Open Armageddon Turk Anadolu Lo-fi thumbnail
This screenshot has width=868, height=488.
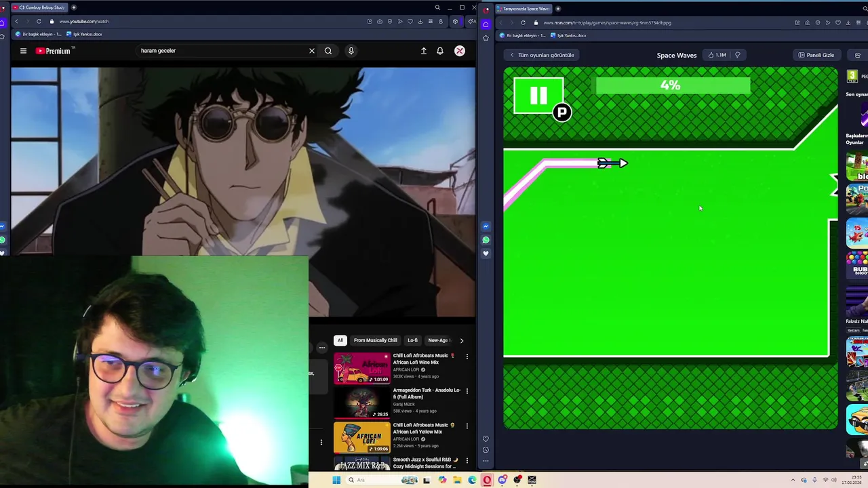362,403
